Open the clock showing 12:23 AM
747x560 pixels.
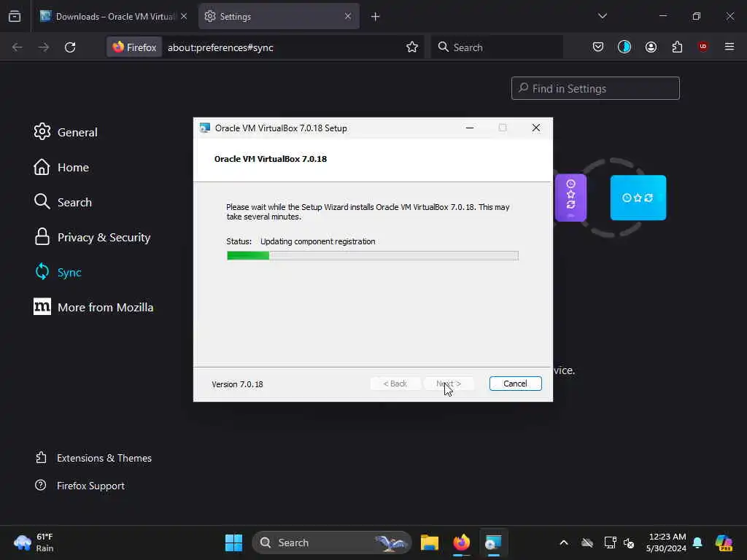pos(666,542)
